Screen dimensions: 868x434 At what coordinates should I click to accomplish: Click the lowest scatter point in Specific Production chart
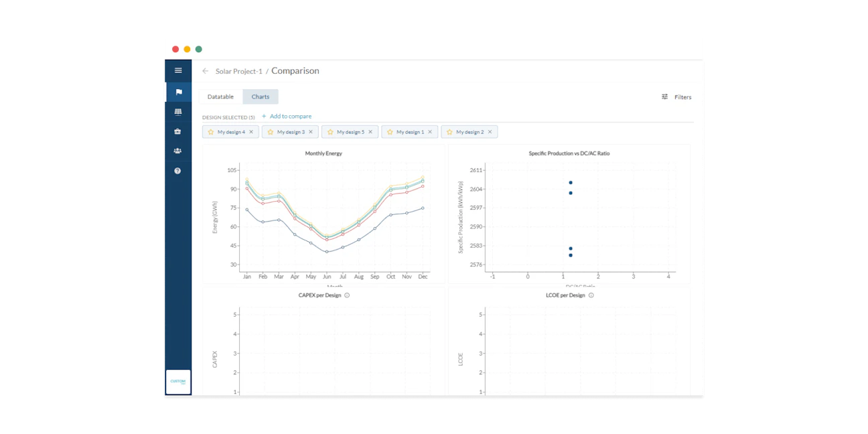(571, 255)
